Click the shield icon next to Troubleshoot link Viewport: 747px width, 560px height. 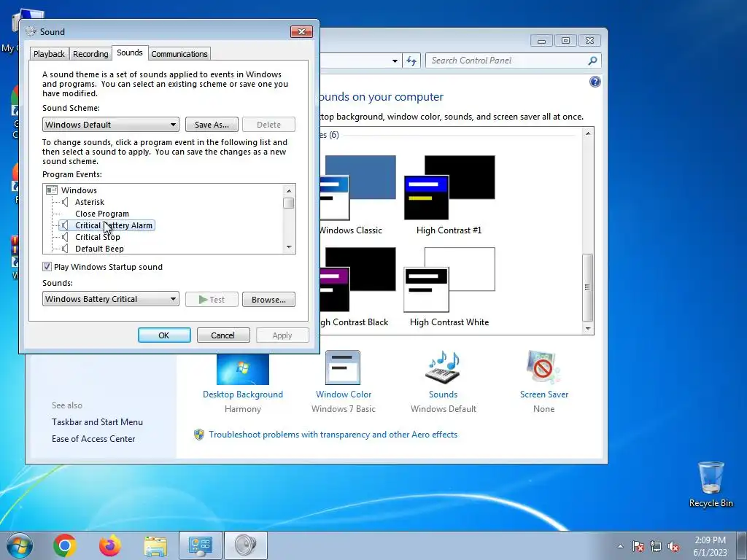(199, 435)
